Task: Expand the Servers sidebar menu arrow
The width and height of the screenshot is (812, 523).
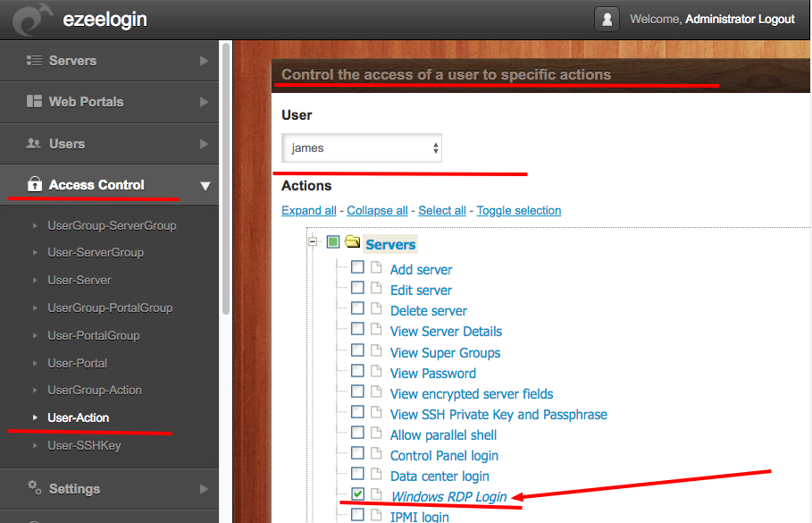Action: pos(204,61)
